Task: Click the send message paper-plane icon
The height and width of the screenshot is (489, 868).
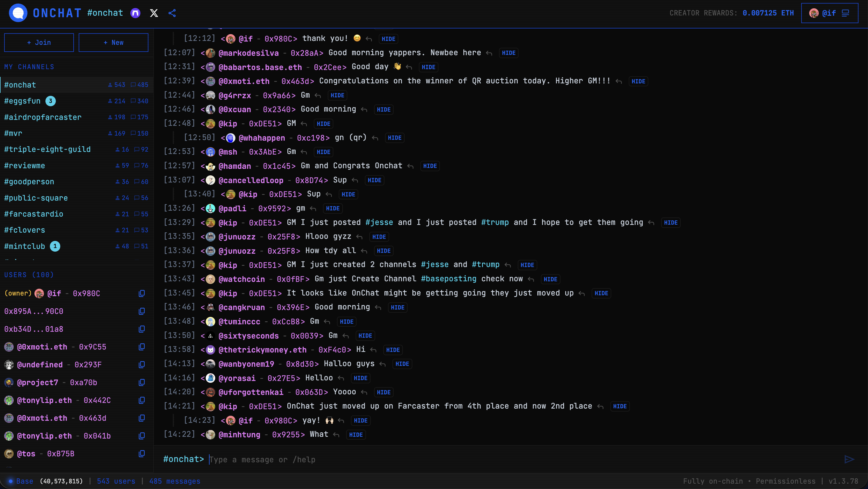Action: [x=850, y=459]
